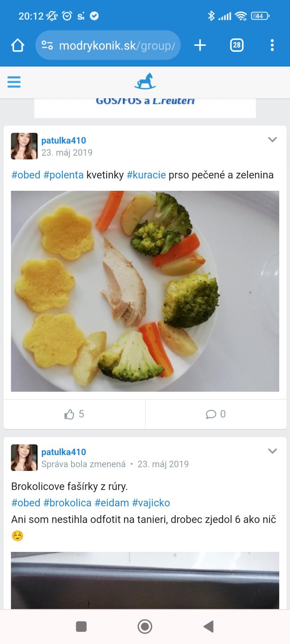The image size is (290, 644).
Task: Open the hamburger site menu
Action: pos(14,82)
